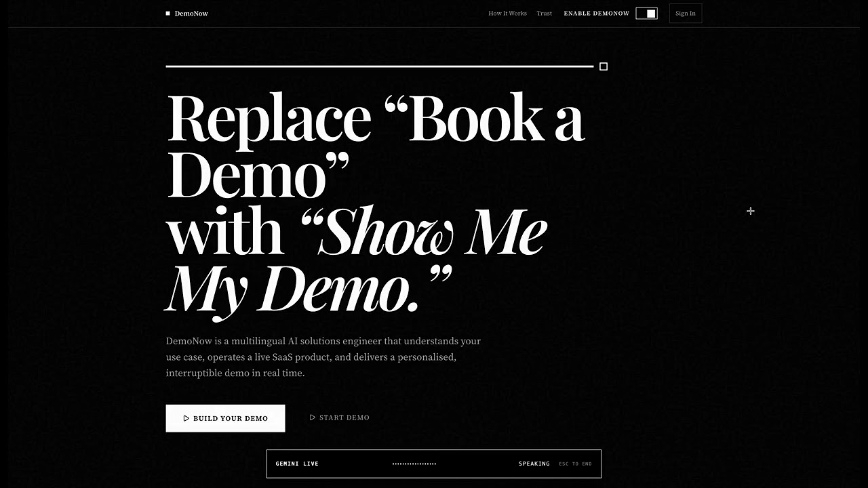868x488 pixels.
Task: Click the Sign In button
Action: tap(686, 14)
